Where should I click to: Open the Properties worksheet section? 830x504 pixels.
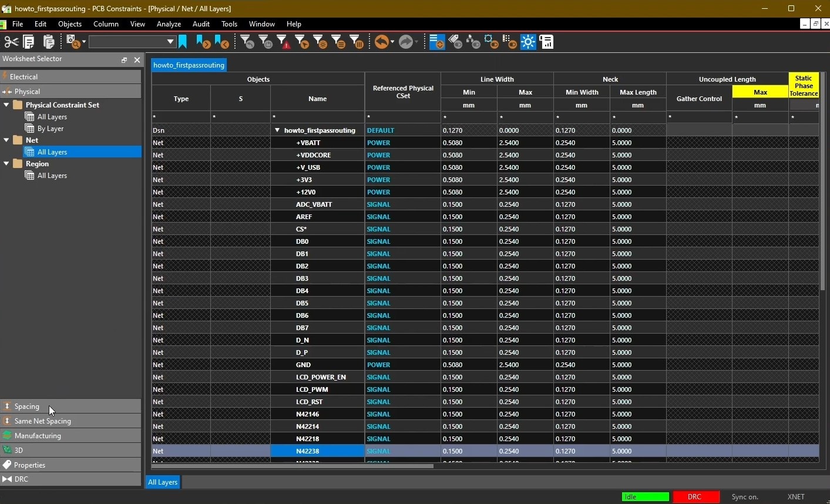[70, 465]
